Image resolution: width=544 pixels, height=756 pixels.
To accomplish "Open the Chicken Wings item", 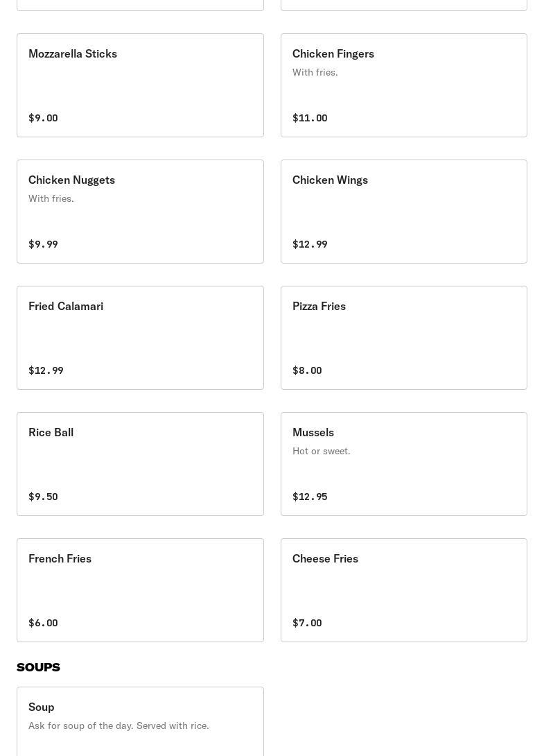I will pyautogui.click(x=403, y=211).
